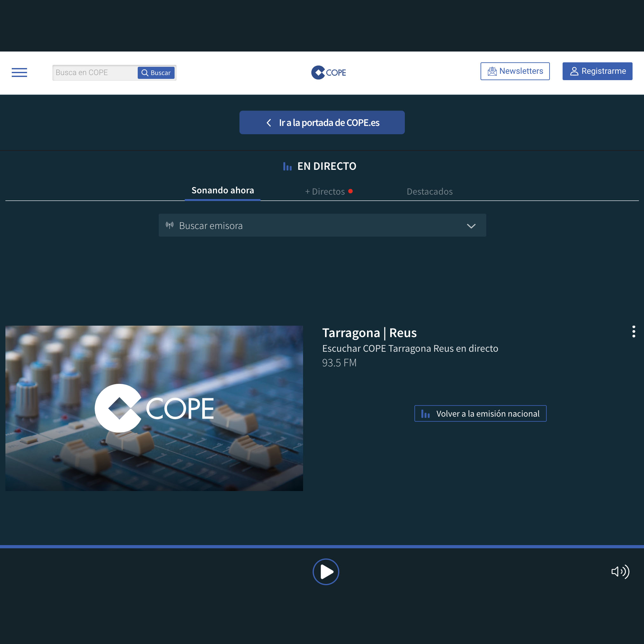Viewport: 644px width, 644px height.
Task: Click the back chevron on portada button
Action: tap(269, 123)
